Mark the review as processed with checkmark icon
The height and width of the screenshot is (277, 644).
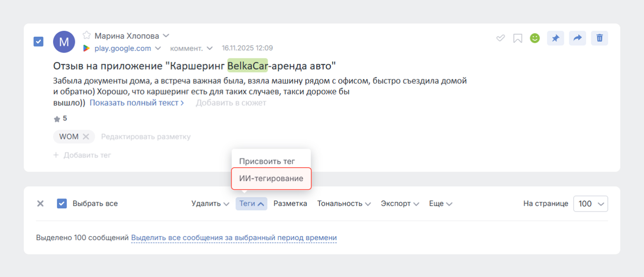click(x=500, y=38)
